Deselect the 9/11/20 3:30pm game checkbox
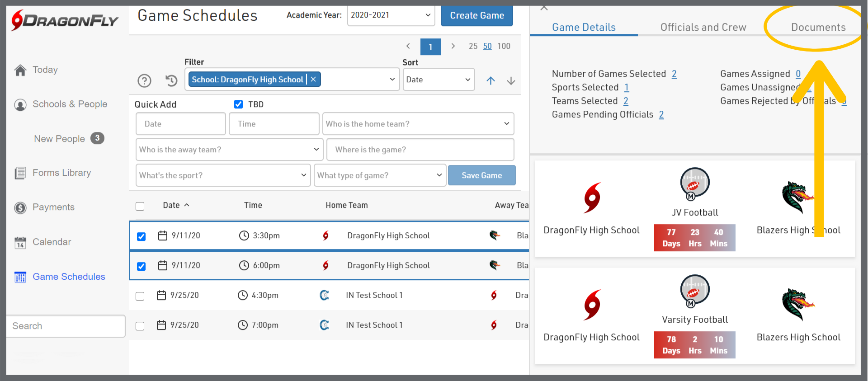 point(142,236)
